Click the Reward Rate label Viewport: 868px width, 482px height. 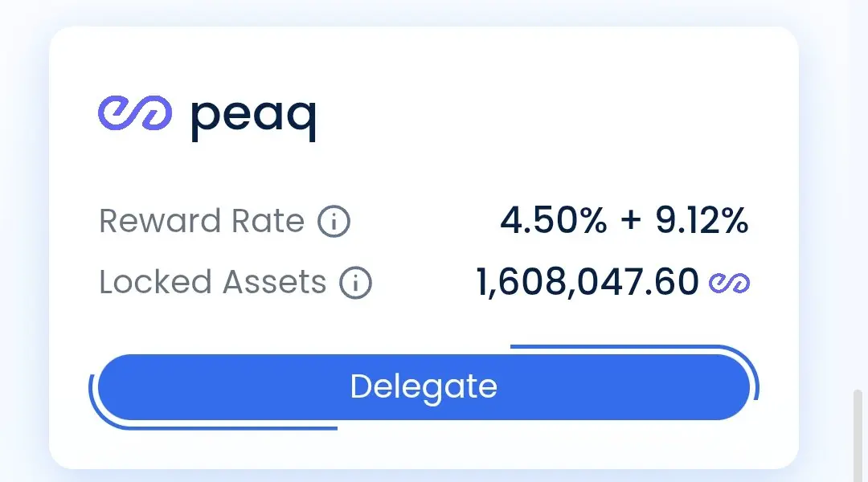(202, 221)
